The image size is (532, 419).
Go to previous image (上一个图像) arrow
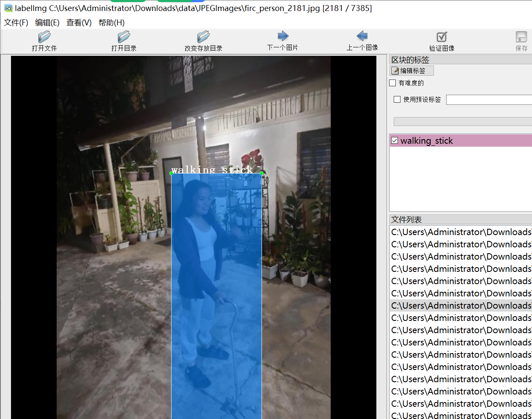tap(362, 36)
